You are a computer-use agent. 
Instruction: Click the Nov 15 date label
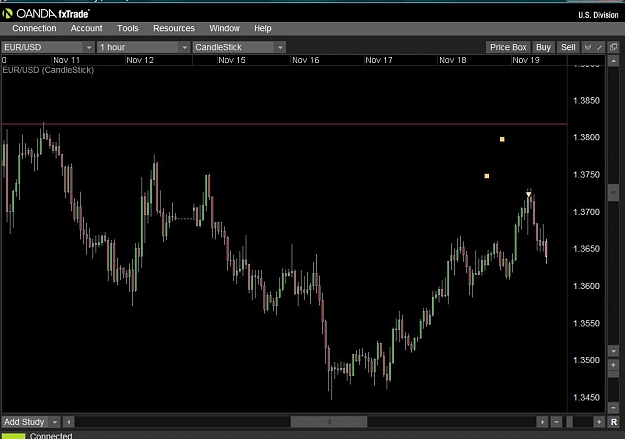click(232, 60)
